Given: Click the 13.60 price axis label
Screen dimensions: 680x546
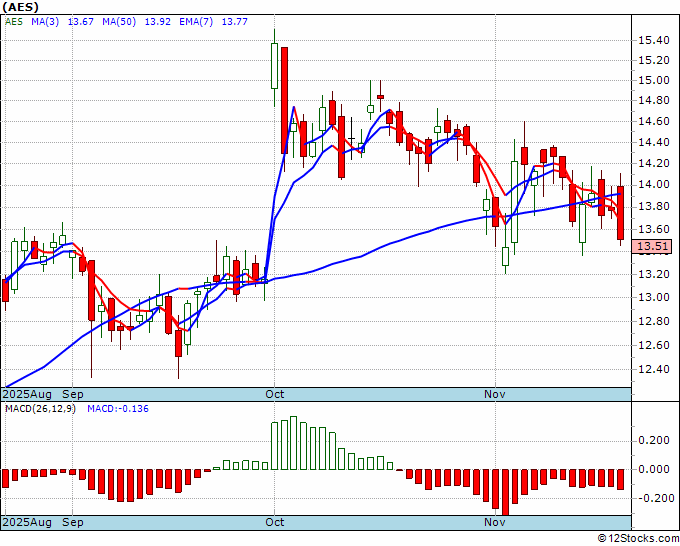Looking at the screenshot, I should click(x=654, y=229).
